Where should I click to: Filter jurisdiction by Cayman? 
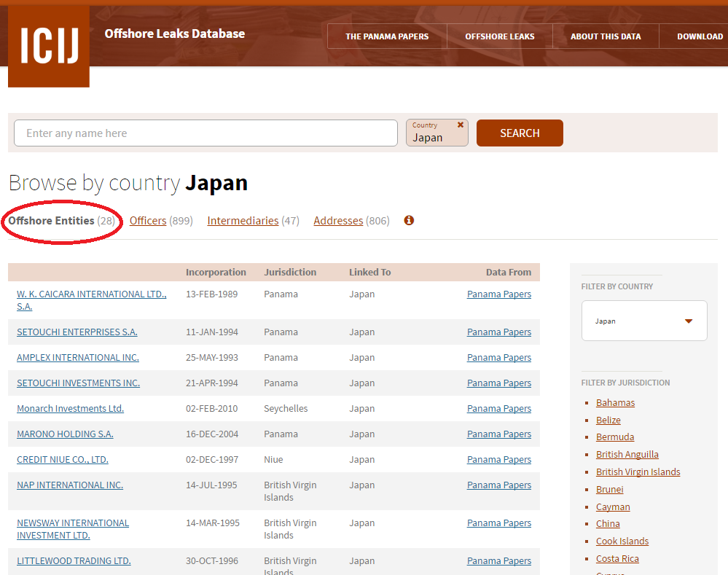coord(613,507)
